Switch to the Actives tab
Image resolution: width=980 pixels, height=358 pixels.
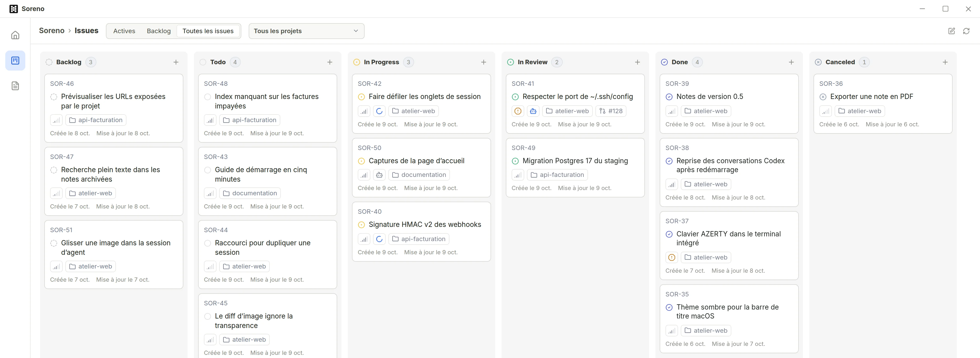pyautogui.click(x=124, y=31)
